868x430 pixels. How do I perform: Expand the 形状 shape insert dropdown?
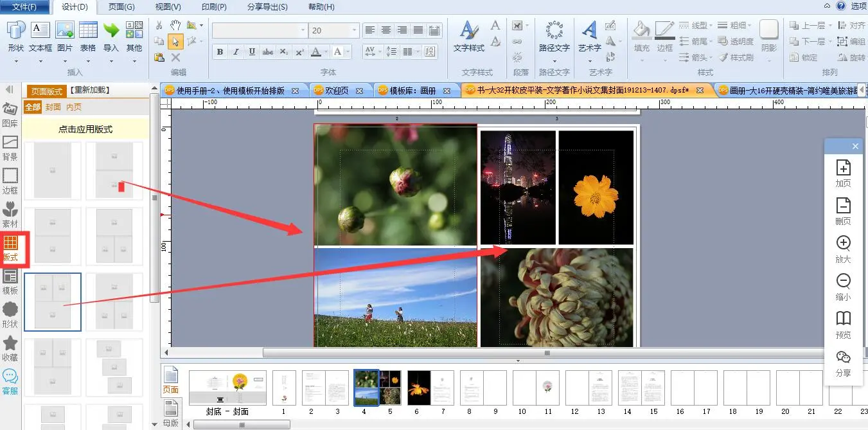tap(16, 62)
